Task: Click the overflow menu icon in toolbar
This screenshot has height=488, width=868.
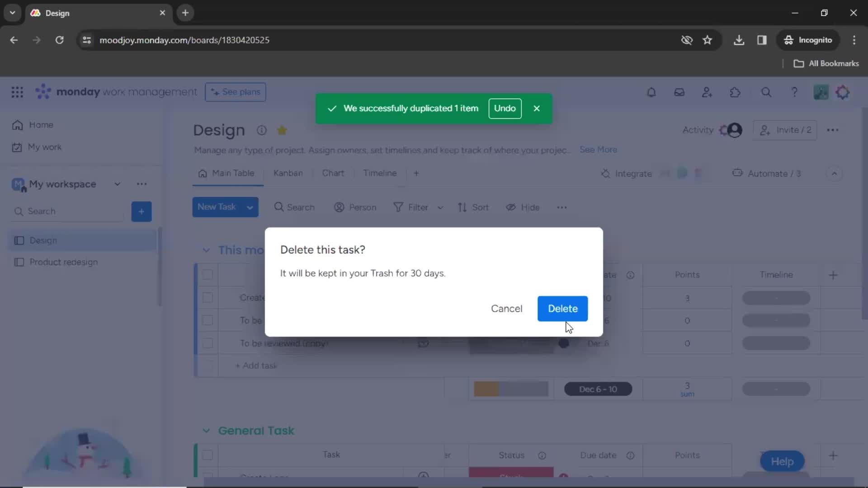Action: click(x=561, y=207)
